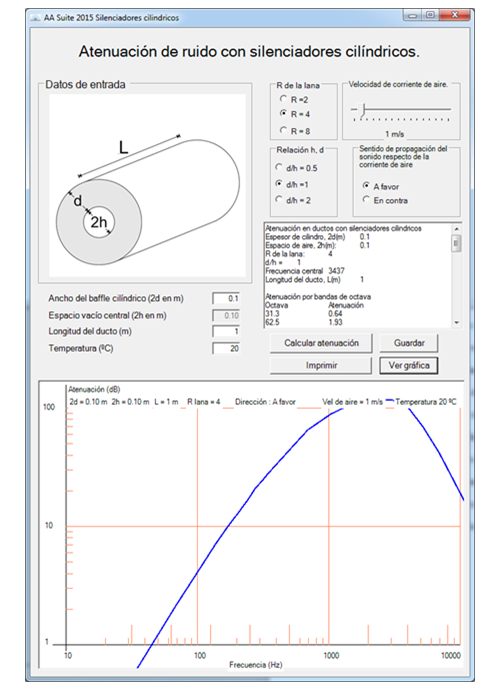Click the results box scrollbar thumb
Screen dimensions: 500x690
456,243
